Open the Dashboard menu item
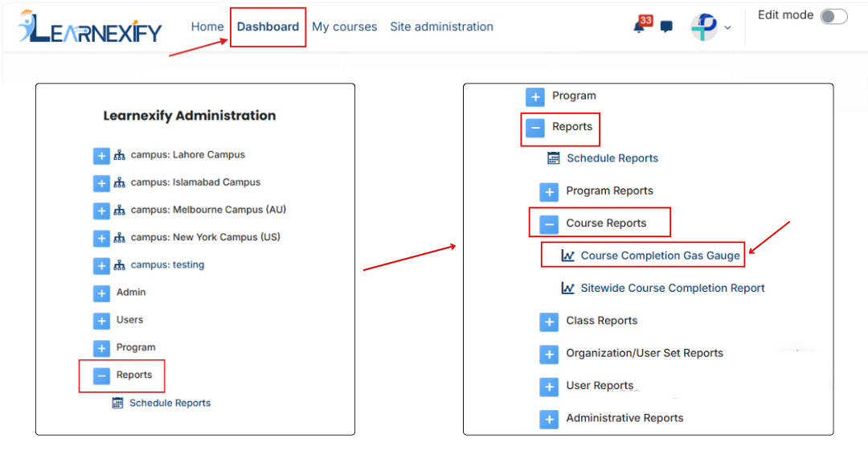 (x=268, y=27)
